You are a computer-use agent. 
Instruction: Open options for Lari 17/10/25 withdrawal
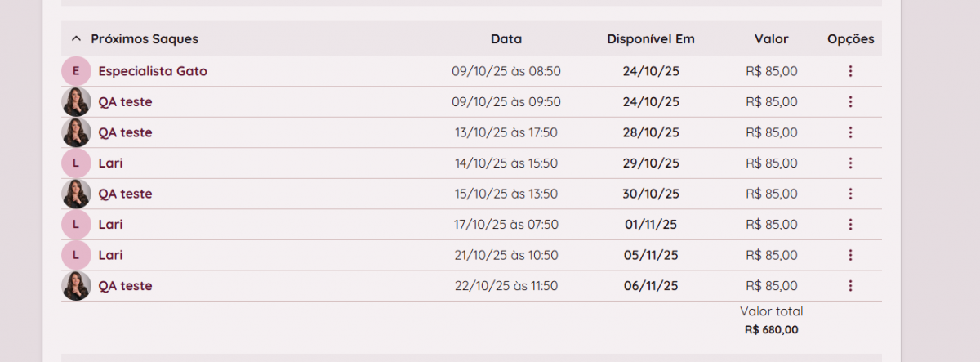point(850,225)
